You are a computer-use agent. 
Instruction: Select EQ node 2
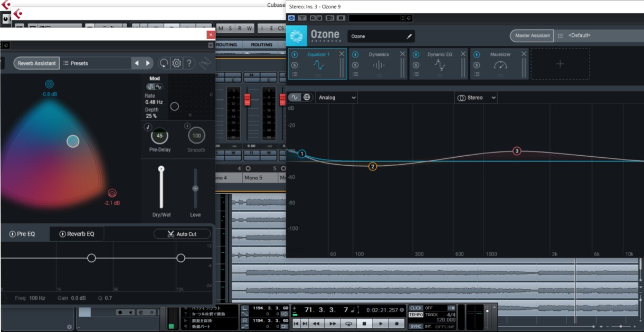[373, 166]
